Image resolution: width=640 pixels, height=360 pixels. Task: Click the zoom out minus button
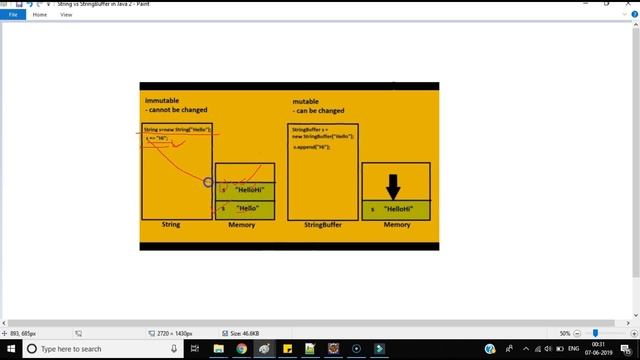click(x=577, y=333)
